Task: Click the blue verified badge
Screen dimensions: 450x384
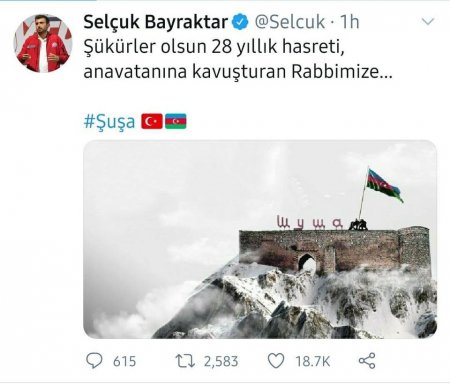Action: [x=240, y=22]
